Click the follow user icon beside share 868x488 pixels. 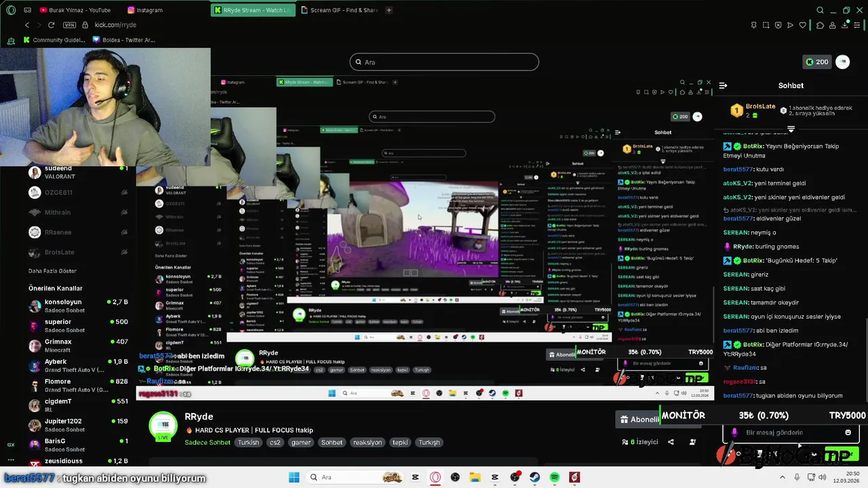[x=692, y=442]
